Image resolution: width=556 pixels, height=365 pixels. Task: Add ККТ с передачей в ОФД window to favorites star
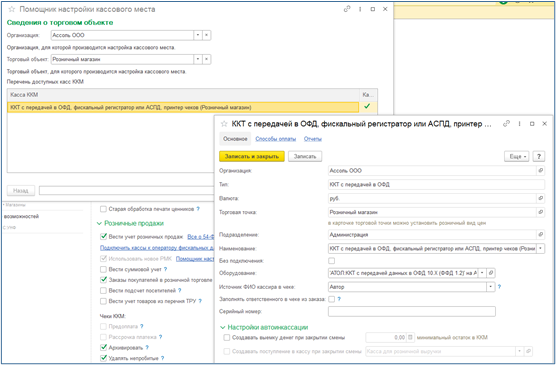tap(224, 123)
